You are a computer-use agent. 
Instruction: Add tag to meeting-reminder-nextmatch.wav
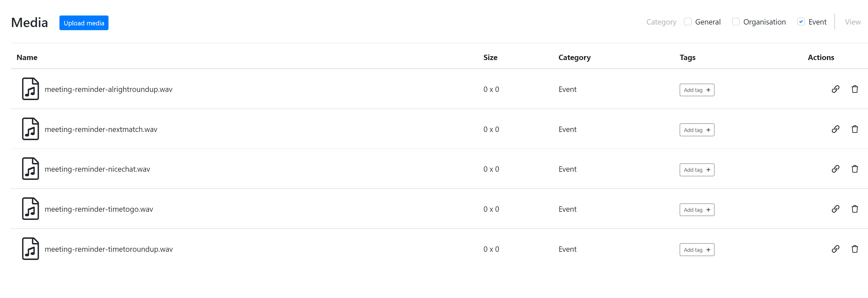click(696, 130)
